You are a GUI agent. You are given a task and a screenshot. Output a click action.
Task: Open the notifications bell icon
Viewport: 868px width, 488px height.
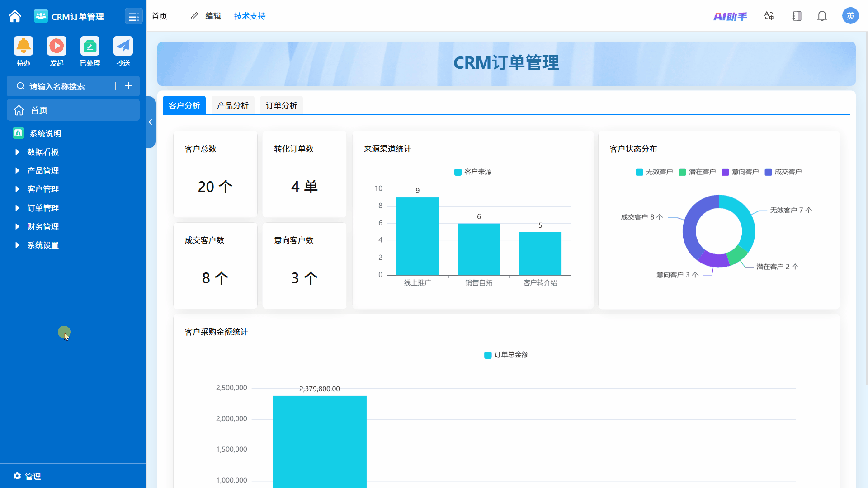(x=822, y=16)
